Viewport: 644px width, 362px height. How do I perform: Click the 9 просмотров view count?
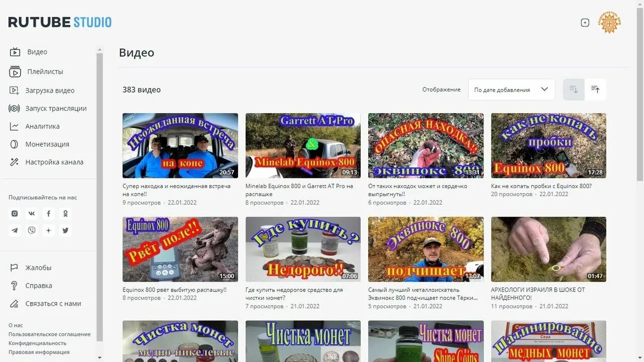(142, 203)
